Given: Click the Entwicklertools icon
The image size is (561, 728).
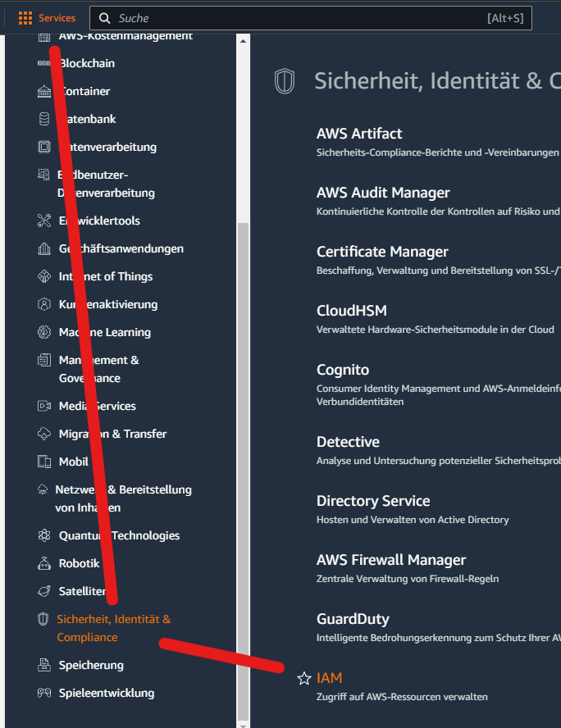Looking at the screenshot, I should click(x=44, y=221).
